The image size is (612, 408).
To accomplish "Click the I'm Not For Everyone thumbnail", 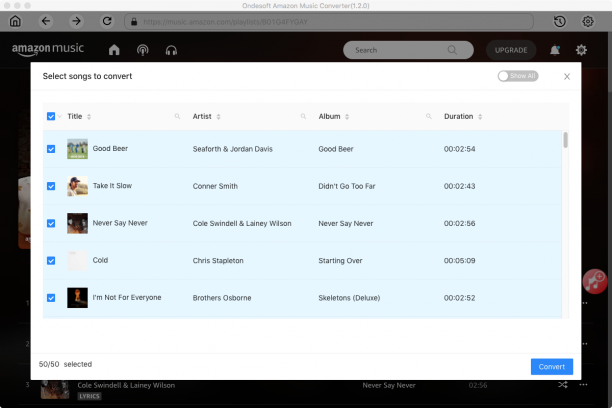I will coord(77,298).
